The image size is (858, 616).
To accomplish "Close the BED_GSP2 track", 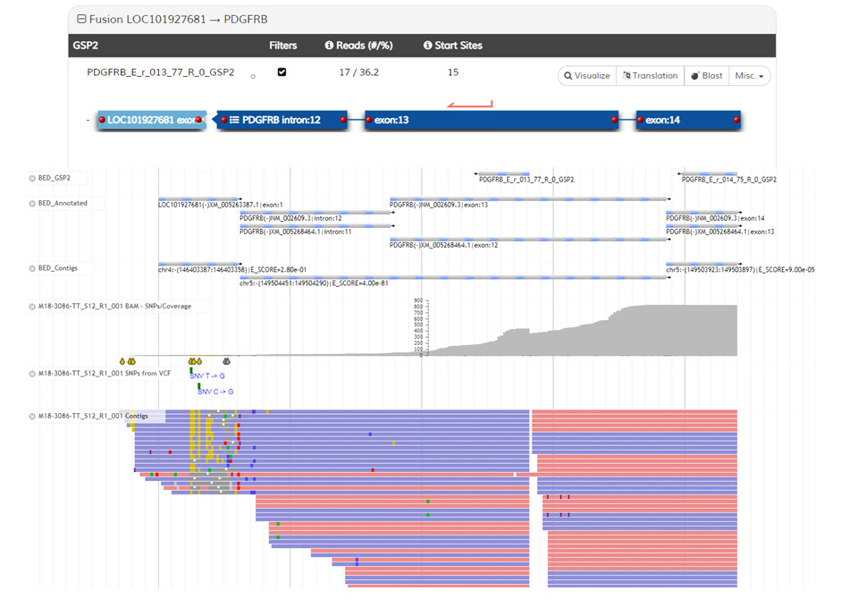I will coord(33,178).
